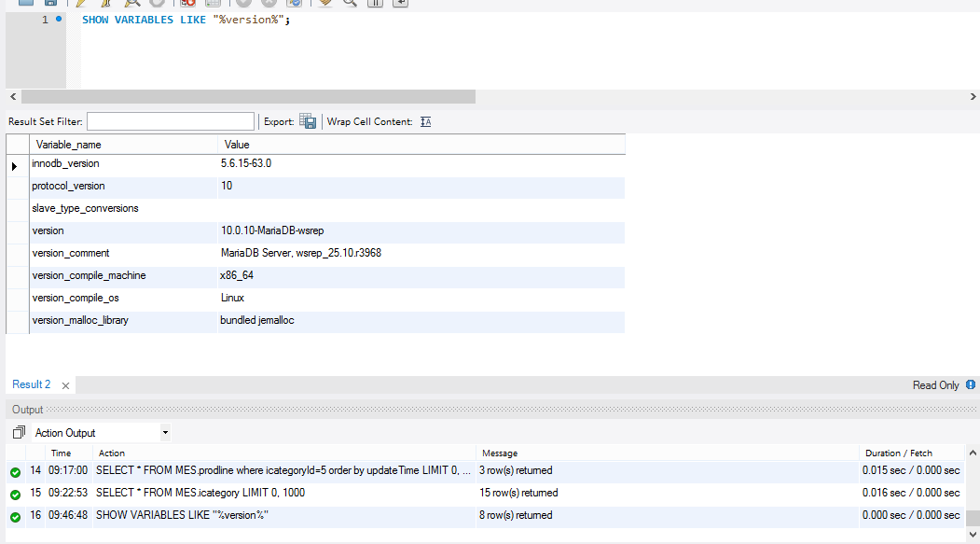The image size is (980, 544).
Task: Click the innodb_version row selector arrow
Action: [x=15, y=165]
